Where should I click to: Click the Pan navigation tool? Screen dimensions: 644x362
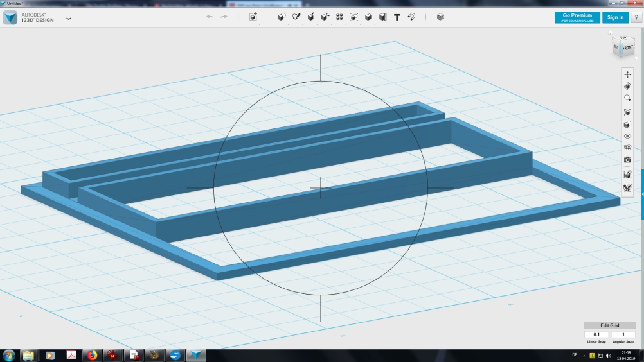628,74
